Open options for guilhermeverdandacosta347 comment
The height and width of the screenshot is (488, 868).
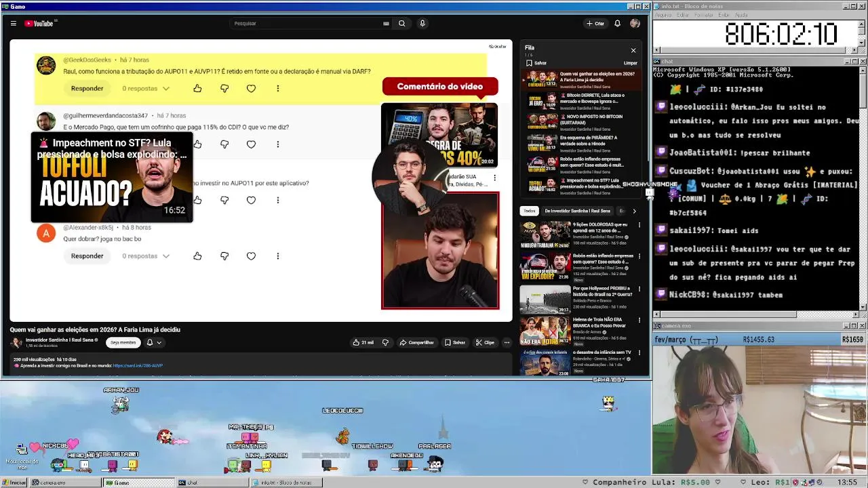[x=277, y=144]
